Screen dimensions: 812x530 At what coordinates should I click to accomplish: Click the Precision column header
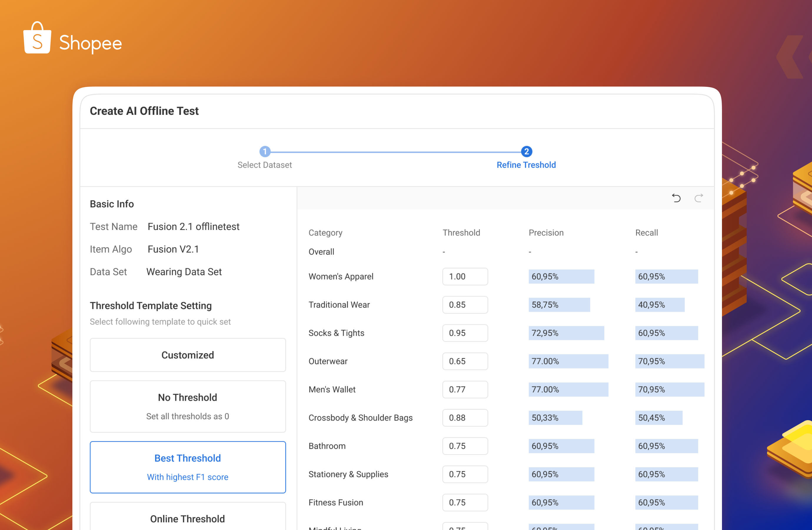pos(546,233)
